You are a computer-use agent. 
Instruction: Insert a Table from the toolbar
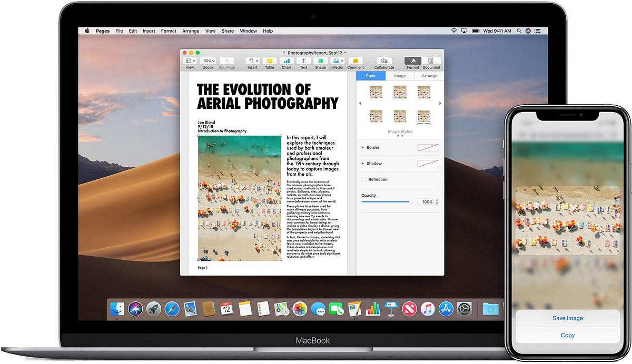pyautogui.click(x=270, y=60)
